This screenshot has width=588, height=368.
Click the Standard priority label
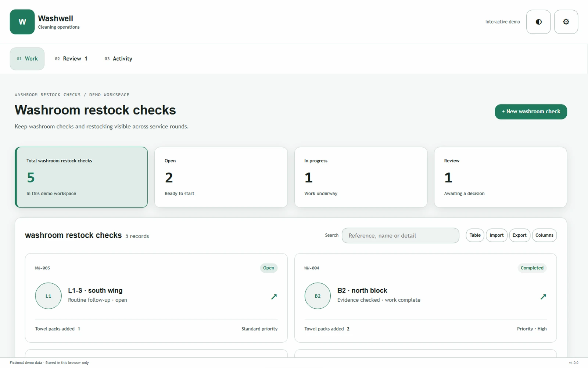(259, 329)
